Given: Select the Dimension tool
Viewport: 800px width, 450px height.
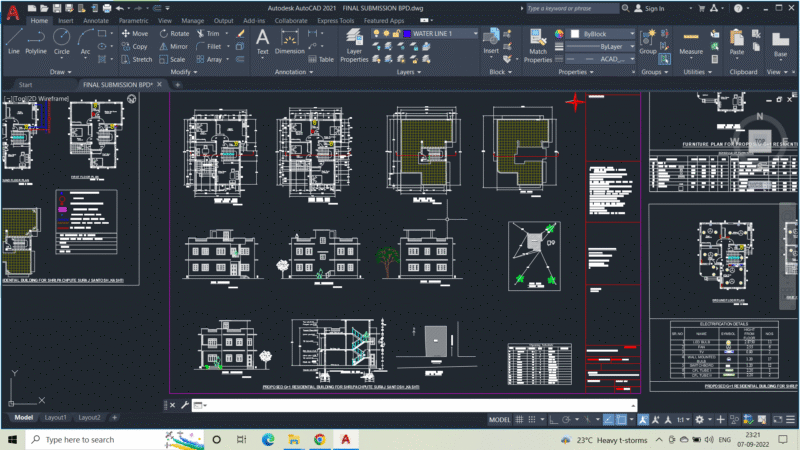Looking at the screenshot, I should (289, 41).
